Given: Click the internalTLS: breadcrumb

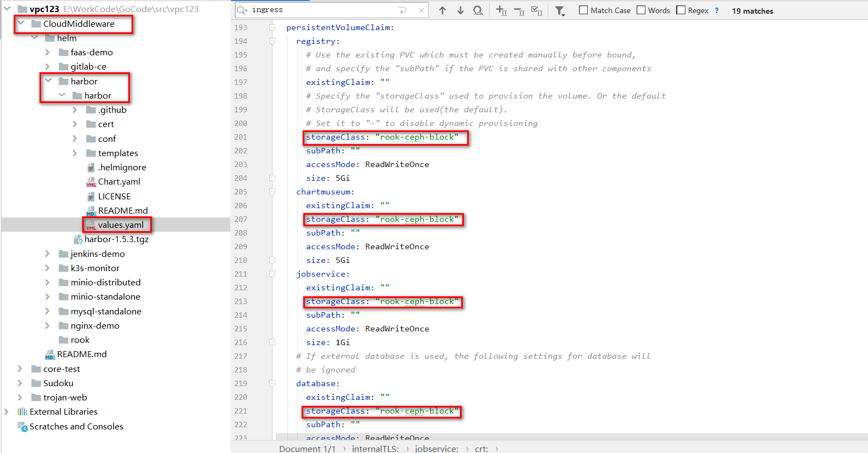Looking at the screenshot, I should (x=375, y=449).
